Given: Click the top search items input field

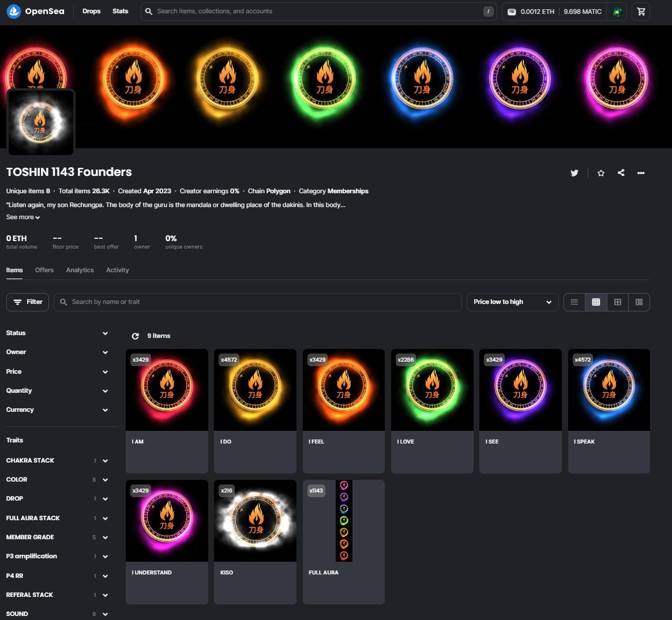Looking at the screenshot, I should point(318,11).
